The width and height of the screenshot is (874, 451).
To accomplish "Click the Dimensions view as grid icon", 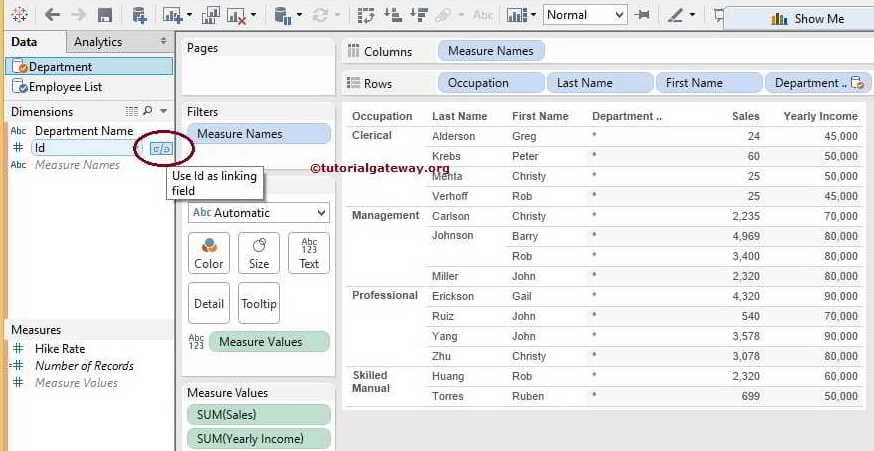I will [x=132, y=111].
